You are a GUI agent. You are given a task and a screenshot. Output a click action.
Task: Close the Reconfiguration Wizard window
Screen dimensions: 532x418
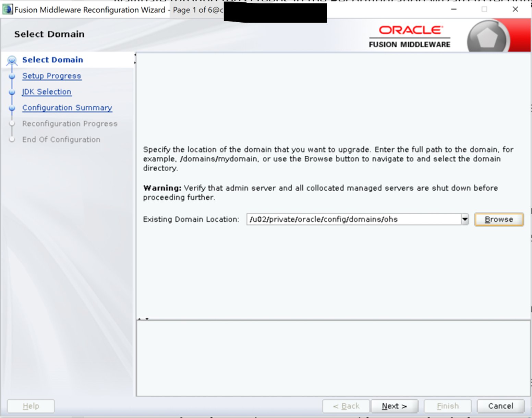pyautogui.click(x=515, y=9)
